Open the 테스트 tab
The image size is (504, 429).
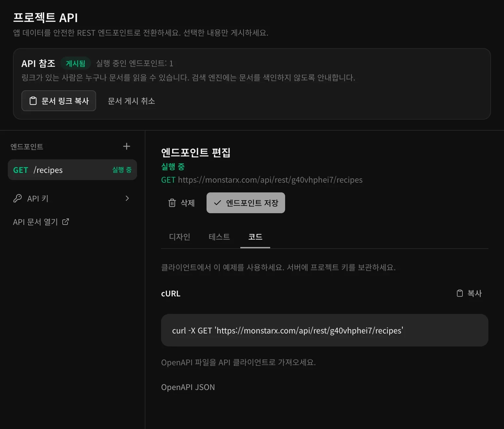point(219,237)
